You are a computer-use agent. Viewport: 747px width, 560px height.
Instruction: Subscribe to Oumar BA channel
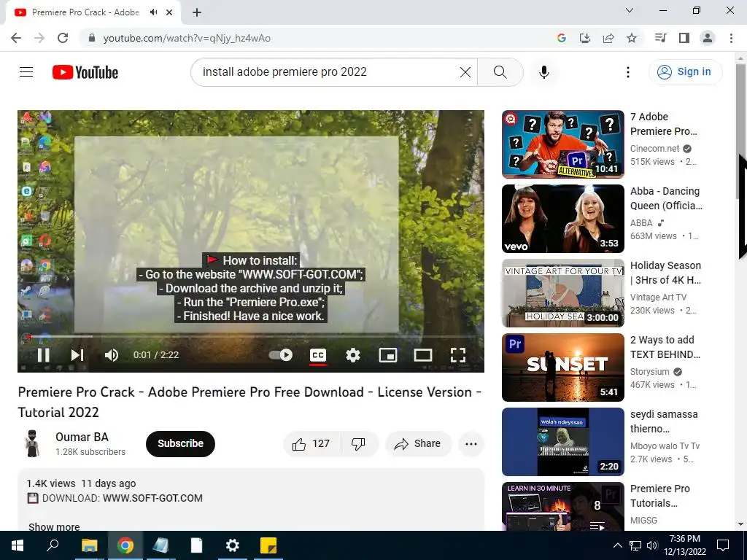pyautogui.click(x=180, y=443)
